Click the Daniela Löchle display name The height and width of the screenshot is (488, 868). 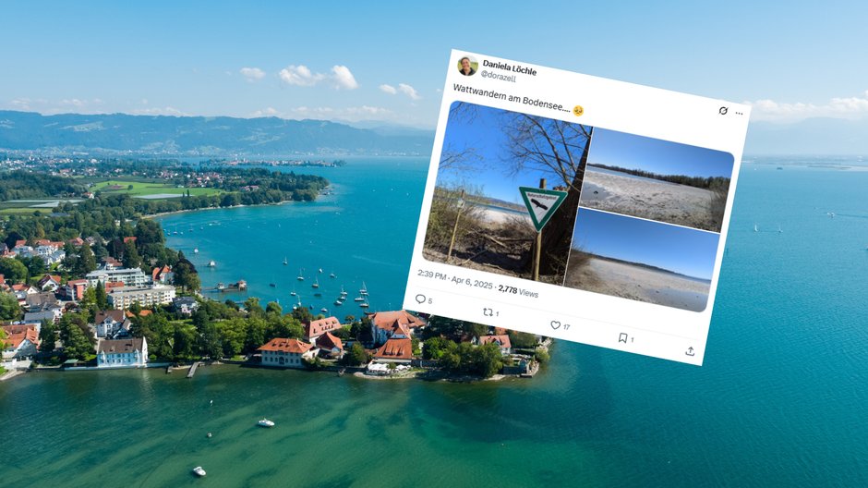click(510, 67)
